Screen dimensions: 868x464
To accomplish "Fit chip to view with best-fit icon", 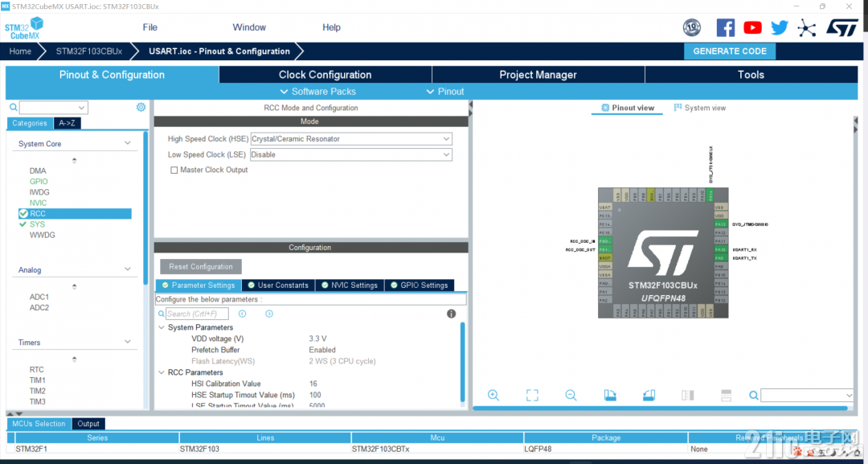I will click(x=532, y=395).
